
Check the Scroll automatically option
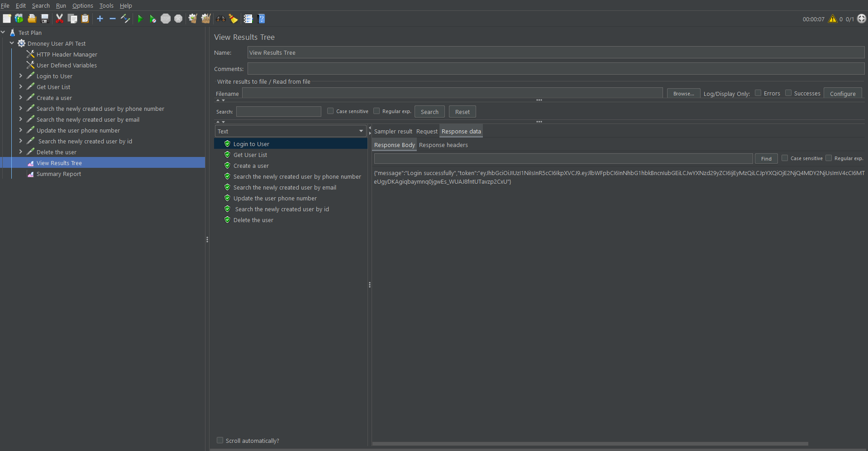[x=220, y=440]
